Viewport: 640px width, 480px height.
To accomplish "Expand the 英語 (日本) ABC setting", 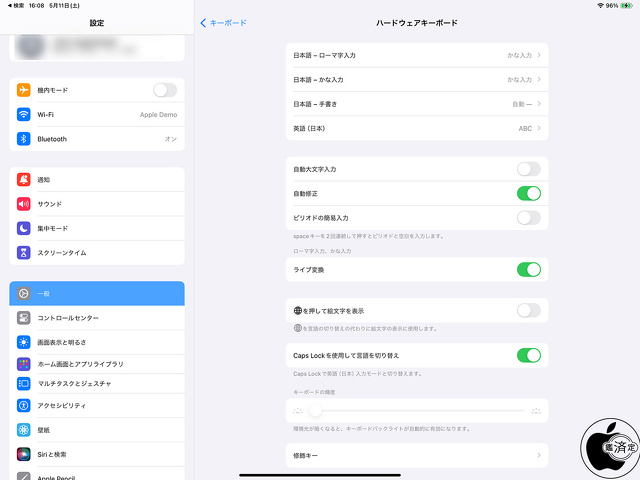I will (416, 128).
